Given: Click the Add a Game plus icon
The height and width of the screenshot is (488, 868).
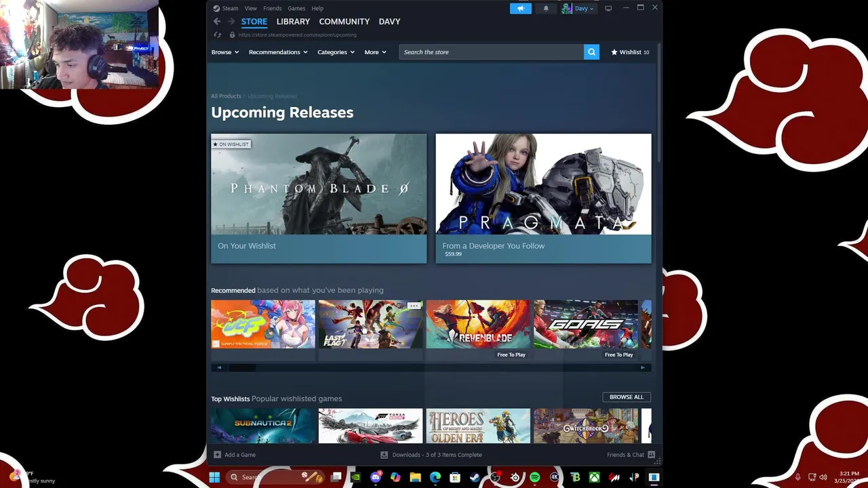Looking at the screenshot, I should click(x=217, y=455).
